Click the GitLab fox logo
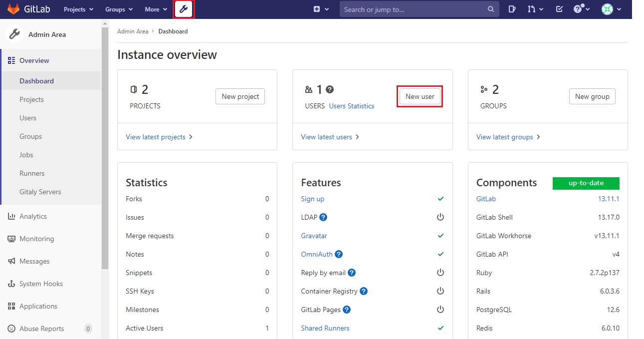The image size is (644, 339). 13,9
